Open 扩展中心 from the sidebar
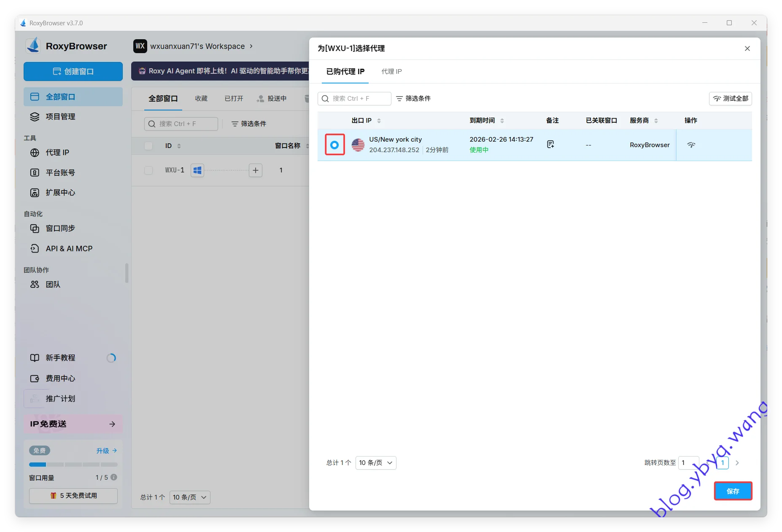 point(60,193)
